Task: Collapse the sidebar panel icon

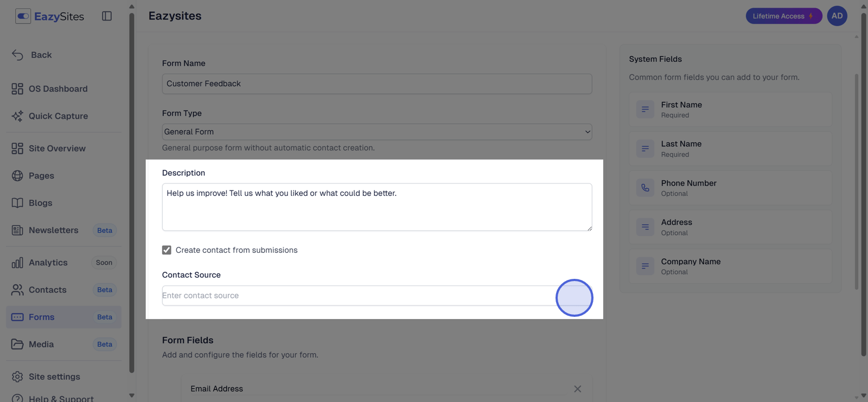Action: pyautogui.click(x=107, y=16)
